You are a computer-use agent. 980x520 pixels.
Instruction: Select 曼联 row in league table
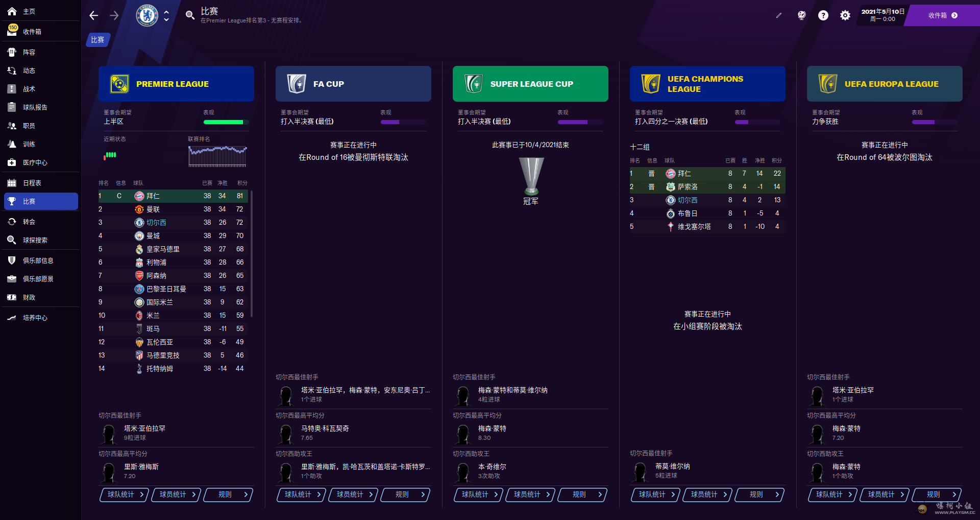[x=173, y=209]
